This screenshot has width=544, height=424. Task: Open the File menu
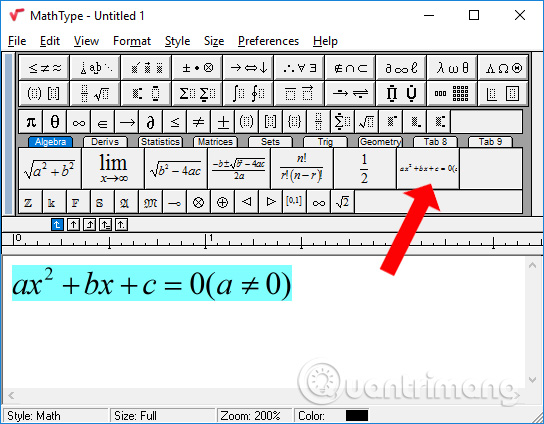(x=17, y=41)
